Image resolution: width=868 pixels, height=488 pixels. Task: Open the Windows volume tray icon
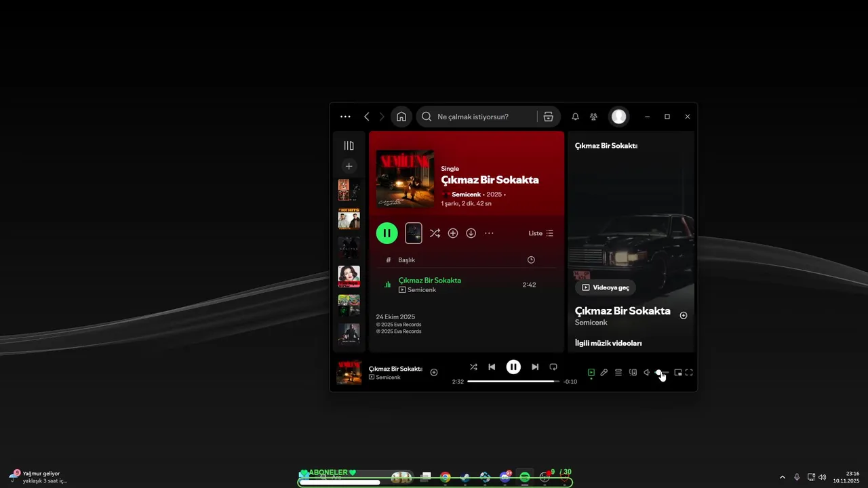coord(823,477)
